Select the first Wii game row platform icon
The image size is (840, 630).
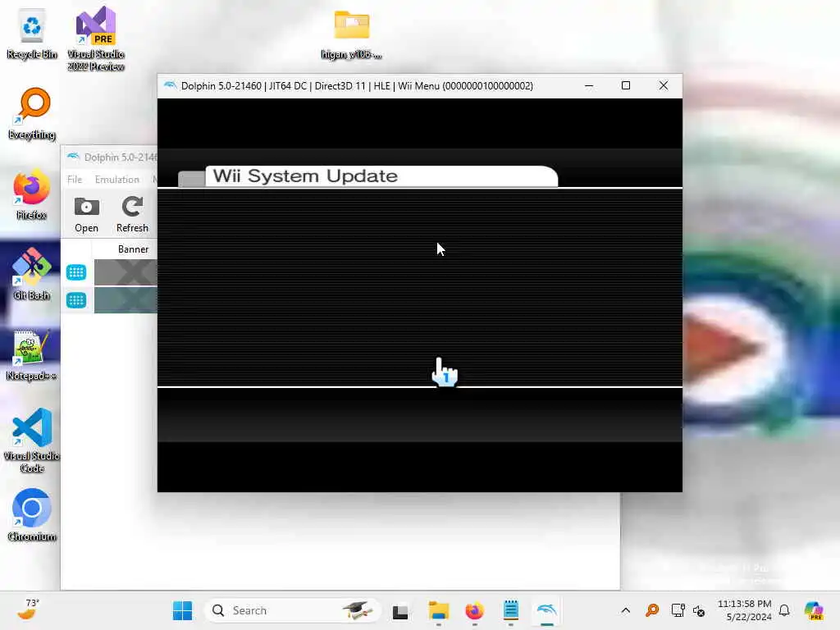76,272
